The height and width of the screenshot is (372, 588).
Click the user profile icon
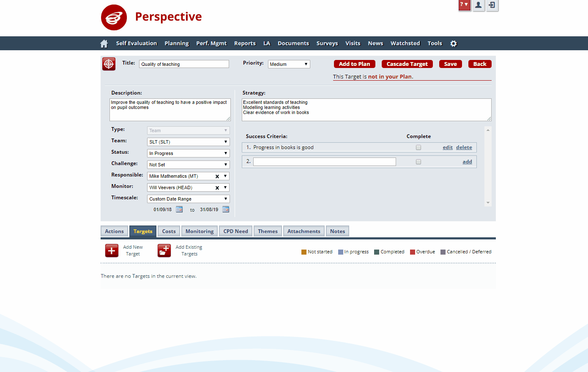tap(478, 5)
